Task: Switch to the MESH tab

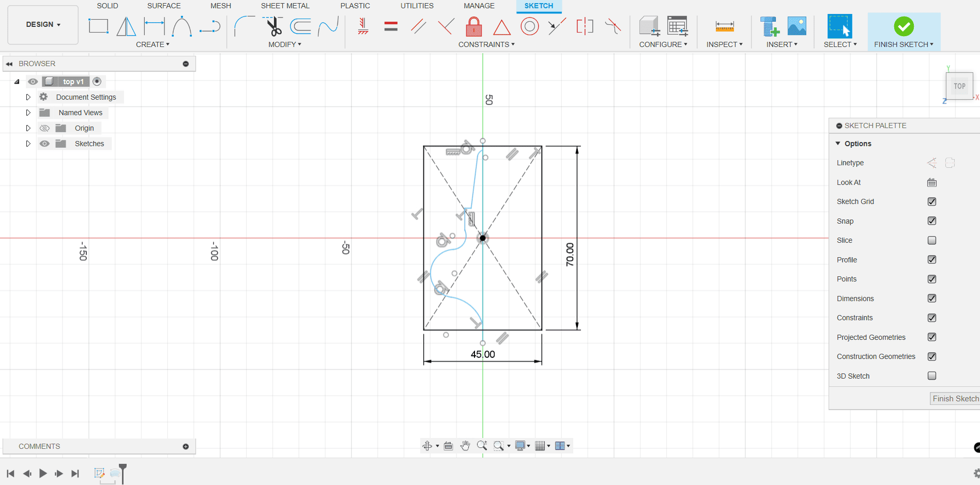Action: coord(221,6)
